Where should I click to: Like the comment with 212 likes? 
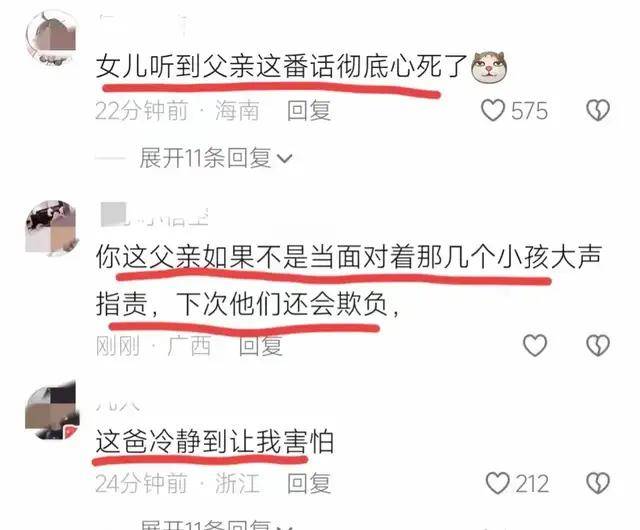tap(498, 483)
